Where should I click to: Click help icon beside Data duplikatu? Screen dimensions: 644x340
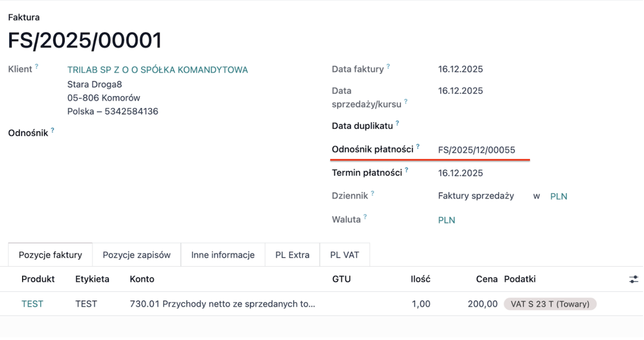397,123
